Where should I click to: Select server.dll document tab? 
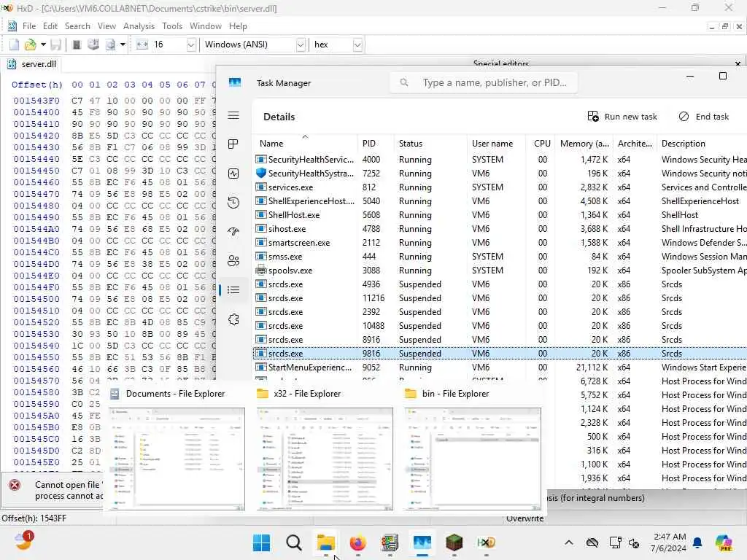coord(32,64)
